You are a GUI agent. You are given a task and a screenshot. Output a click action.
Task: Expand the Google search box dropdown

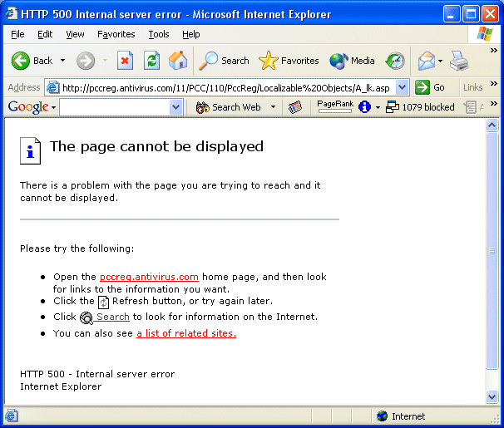click(x=175, y=107)
